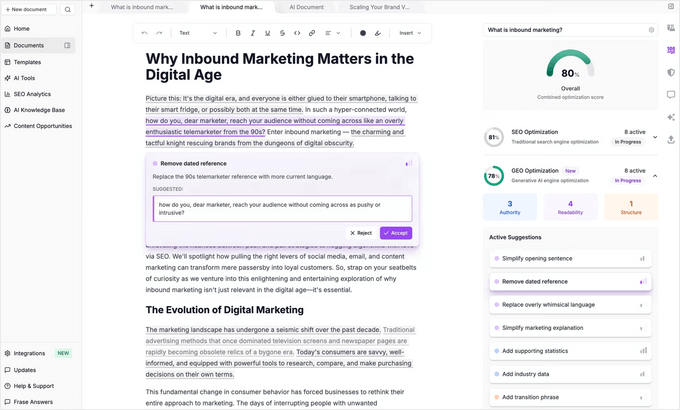Click the shield icon on the right rail

(670, 73)
